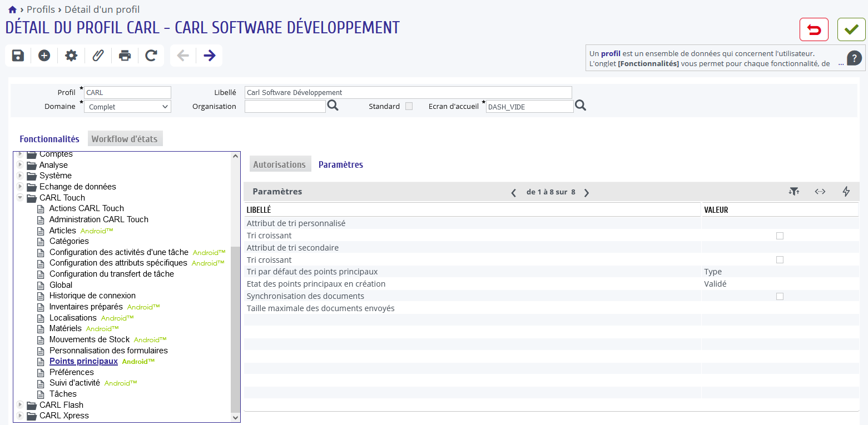Click the green checkmark validate button
The image size is (868, 425).
tap(851, 29)
